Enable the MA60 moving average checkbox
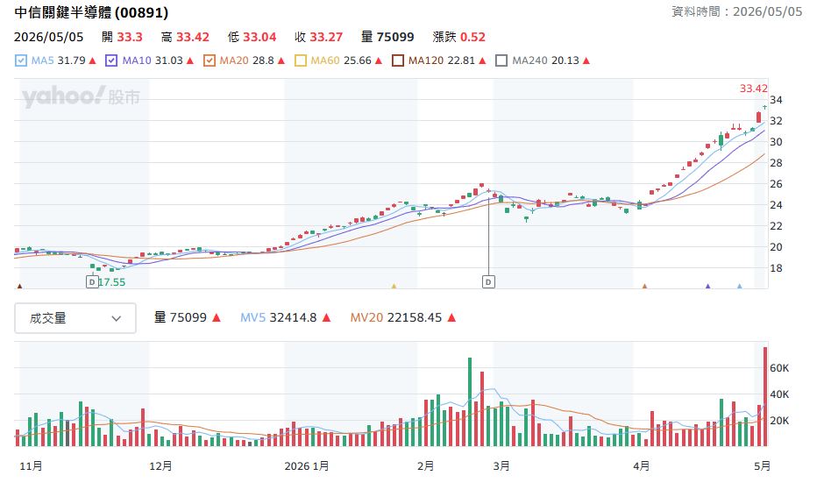Viewport: 817px width, 504px height. click(x=301, y=60)
